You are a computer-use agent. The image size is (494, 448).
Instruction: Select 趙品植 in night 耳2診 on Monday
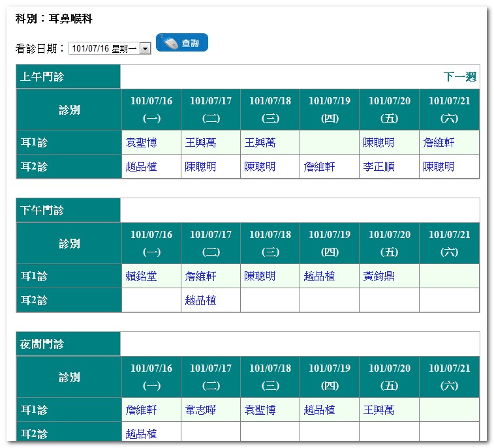point(141,434)
